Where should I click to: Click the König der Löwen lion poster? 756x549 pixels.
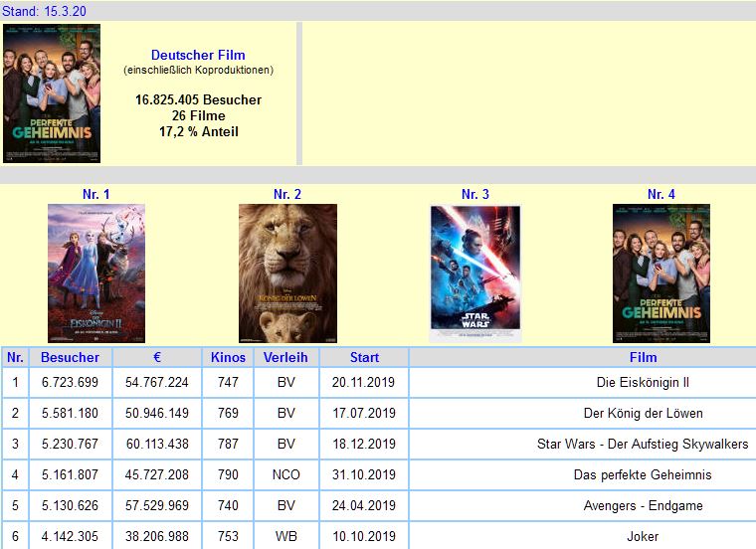click(287, 274)
